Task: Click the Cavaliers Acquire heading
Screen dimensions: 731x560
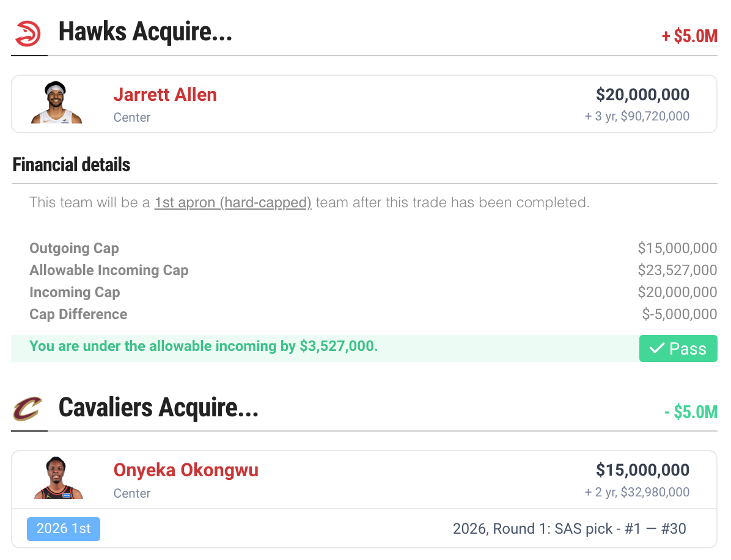Action: click(x=158, y=408)
